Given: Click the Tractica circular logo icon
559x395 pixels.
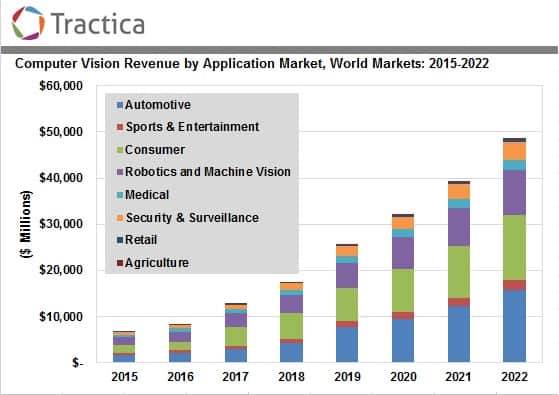Looking at the screenshot, I should (28, 23).
